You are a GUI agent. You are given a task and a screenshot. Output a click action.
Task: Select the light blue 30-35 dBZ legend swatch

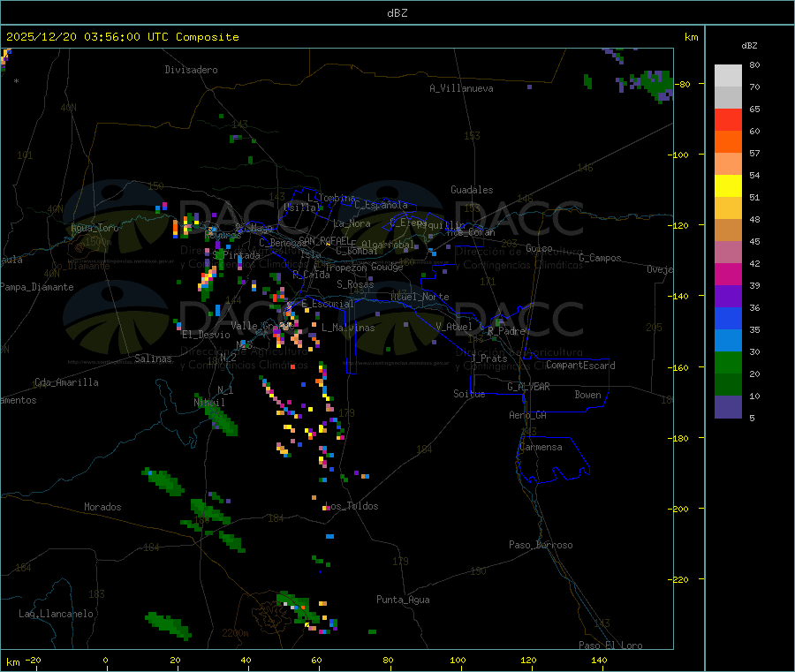click(728, 341)
